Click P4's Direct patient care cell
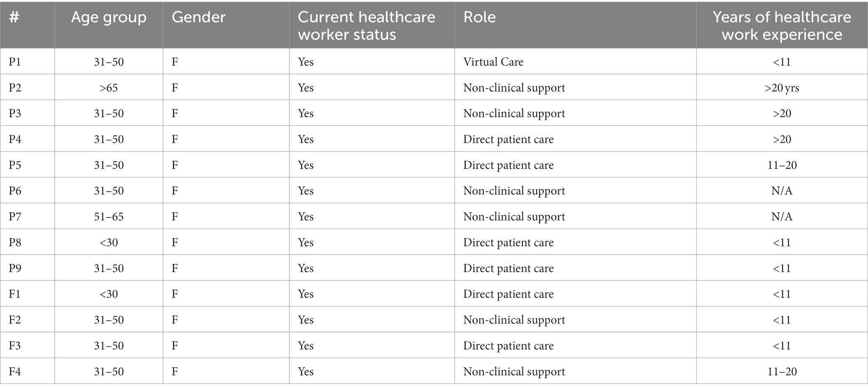The width and height of the screenshot is (868, 390). (509, 140)
